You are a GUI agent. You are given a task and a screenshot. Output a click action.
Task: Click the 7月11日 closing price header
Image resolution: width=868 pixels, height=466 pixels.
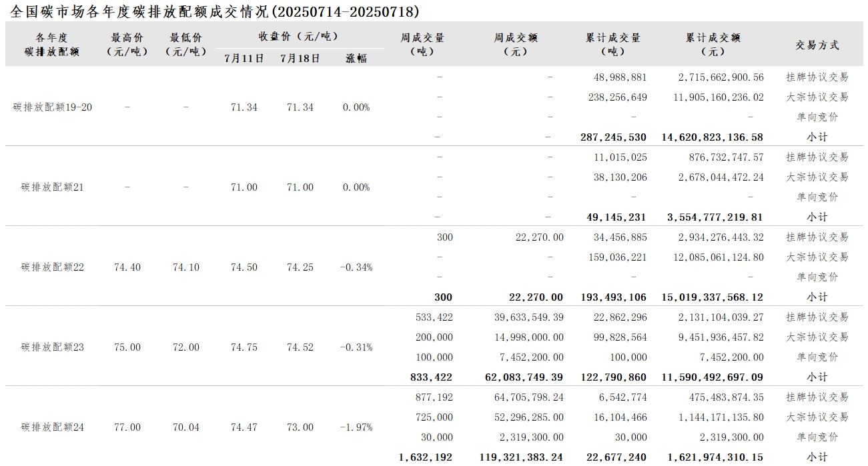(244, 58)
